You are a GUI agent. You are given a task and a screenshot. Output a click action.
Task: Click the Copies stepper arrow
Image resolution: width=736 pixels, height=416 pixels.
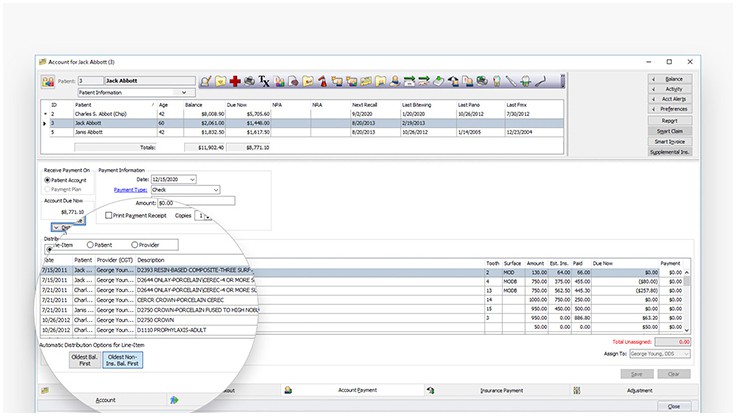(x=207, y=216)
